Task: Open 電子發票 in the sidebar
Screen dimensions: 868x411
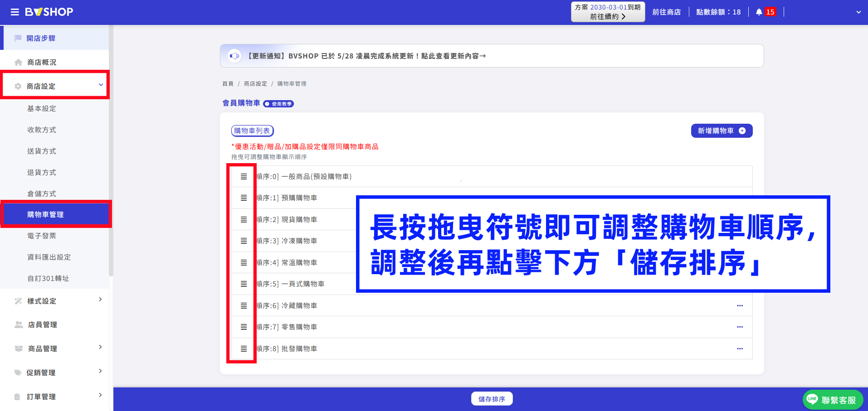Action: [x=42, y=236]
